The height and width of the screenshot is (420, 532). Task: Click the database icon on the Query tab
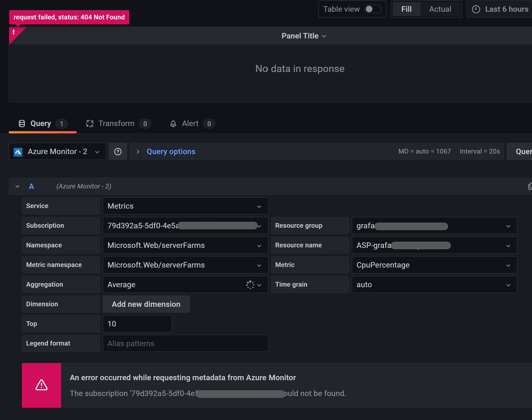pos(22,123)
